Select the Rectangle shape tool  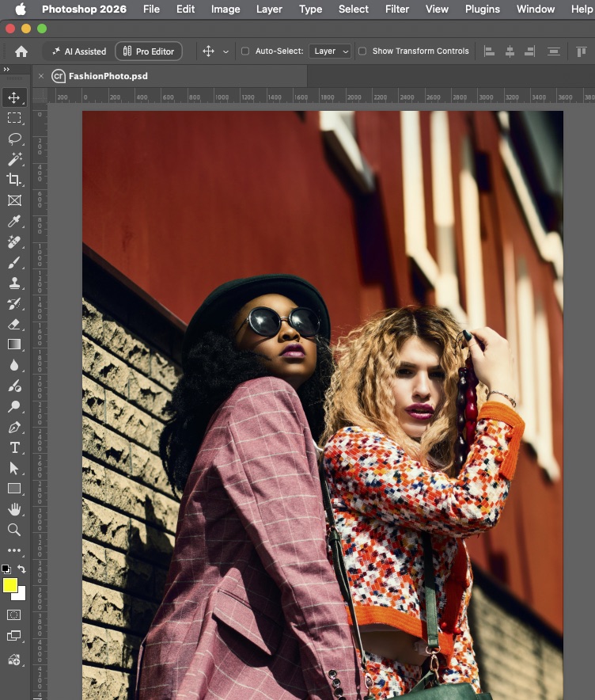[x=13, y=489]
